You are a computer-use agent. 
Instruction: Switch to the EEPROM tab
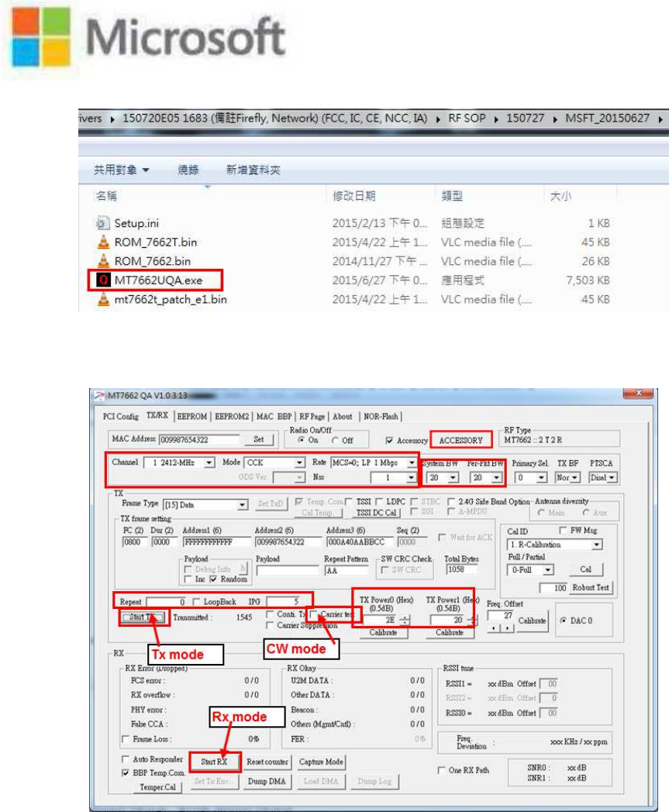click(192, 416)
